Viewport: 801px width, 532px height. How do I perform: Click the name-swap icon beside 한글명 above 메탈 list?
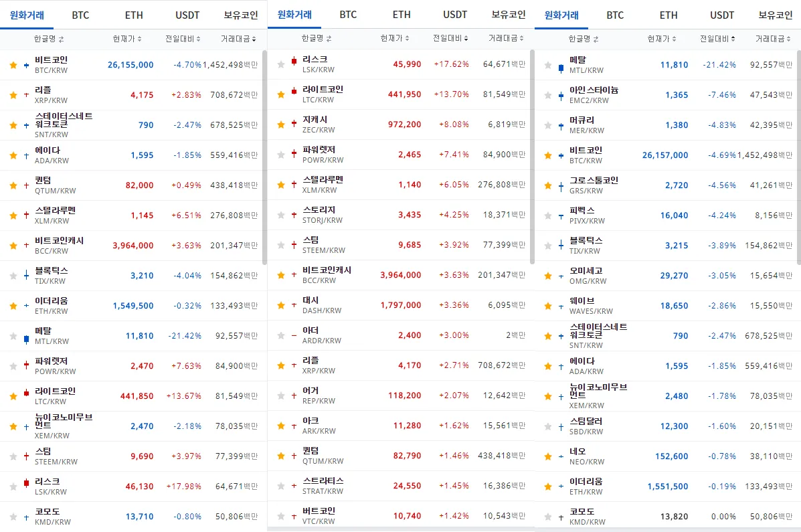(x=596, y=39)
